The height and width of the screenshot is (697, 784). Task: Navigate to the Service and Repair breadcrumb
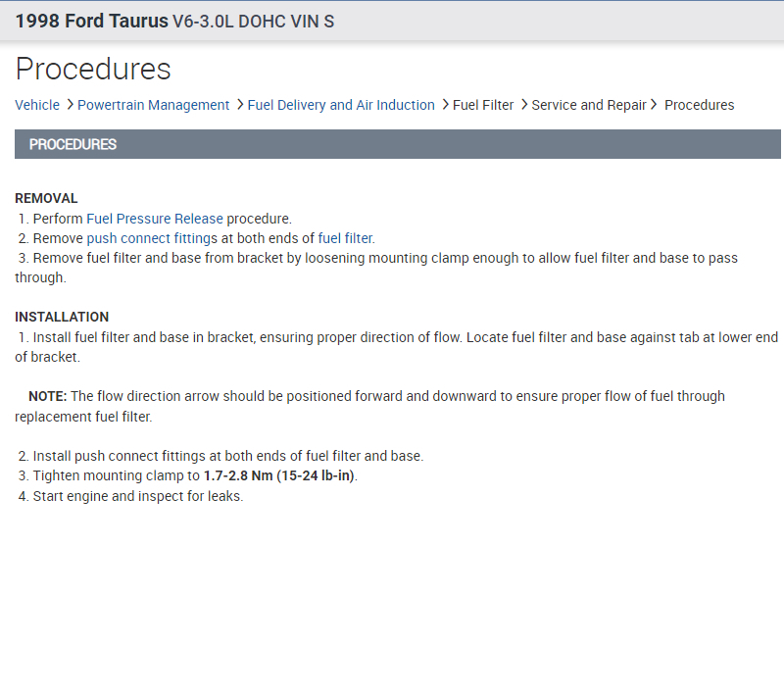(x=589, y=105)
